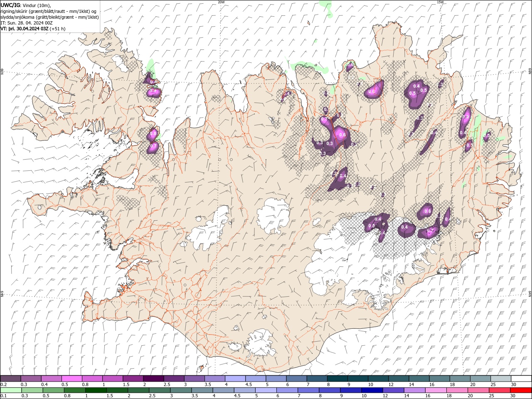Pick the top-row swatch labeled 0.8
Image resolution: width=532 pixels, height=399 pixels.
pos(92,379)
